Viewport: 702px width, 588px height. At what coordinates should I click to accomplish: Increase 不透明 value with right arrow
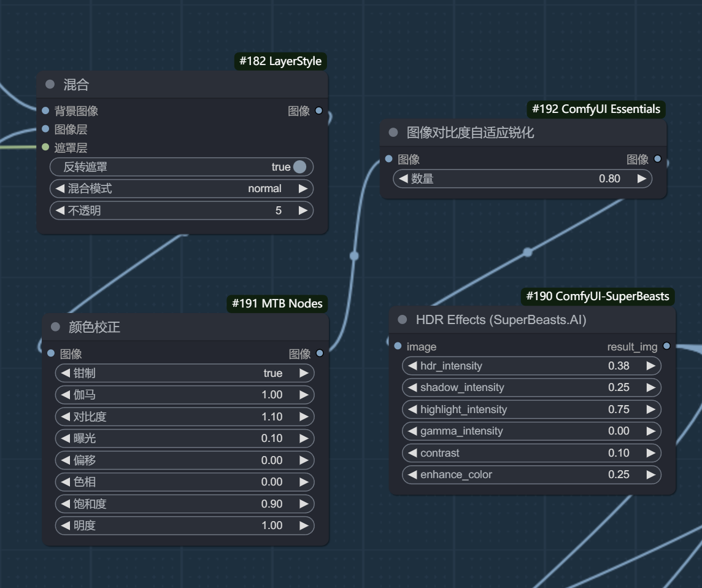click(303, 211)
